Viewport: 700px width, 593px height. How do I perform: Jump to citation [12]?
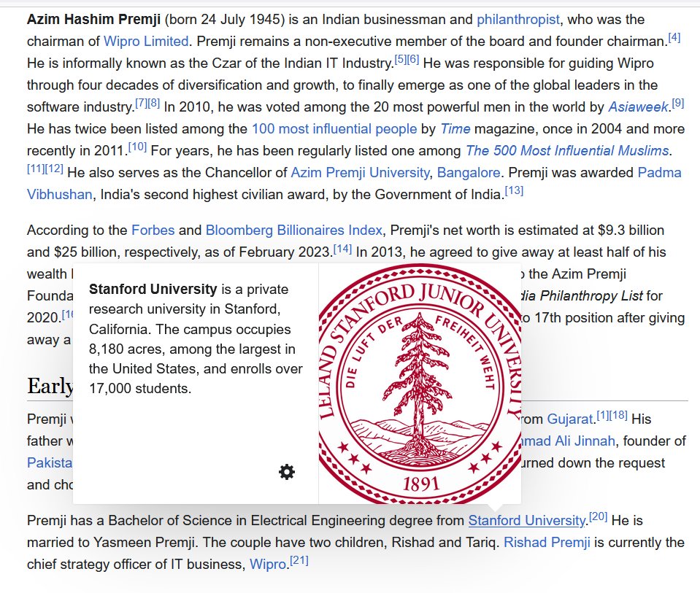click(54, 168)
